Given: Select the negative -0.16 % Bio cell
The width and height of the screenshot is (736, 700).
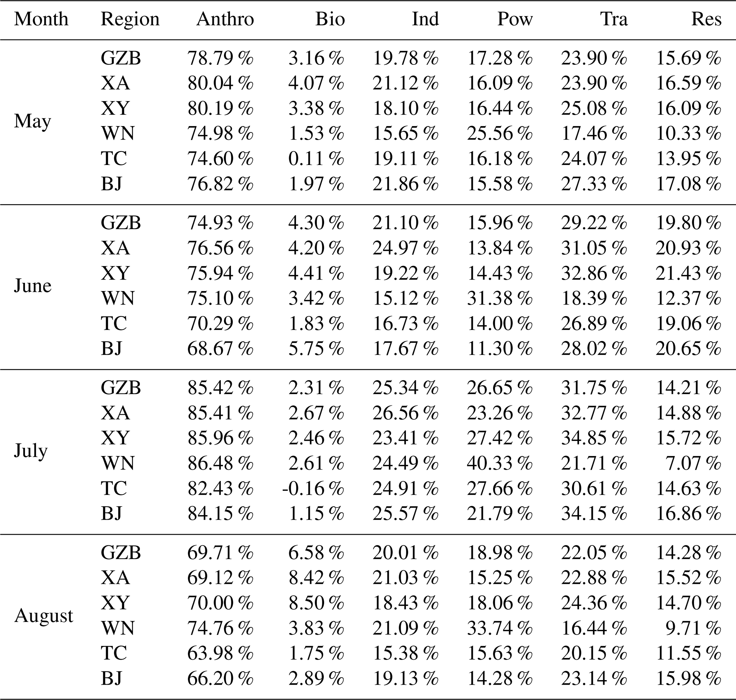Looking at the screenshot, I should (x=313, y=488).
